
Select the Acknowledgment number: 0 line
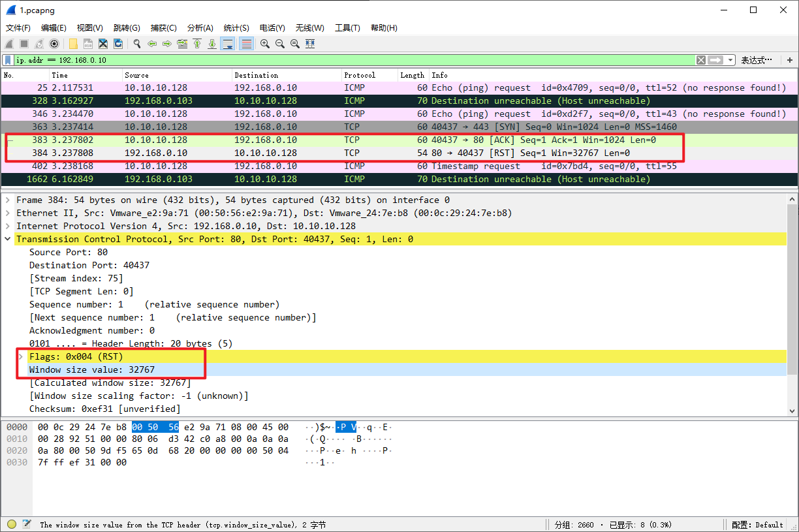(92, 330)
